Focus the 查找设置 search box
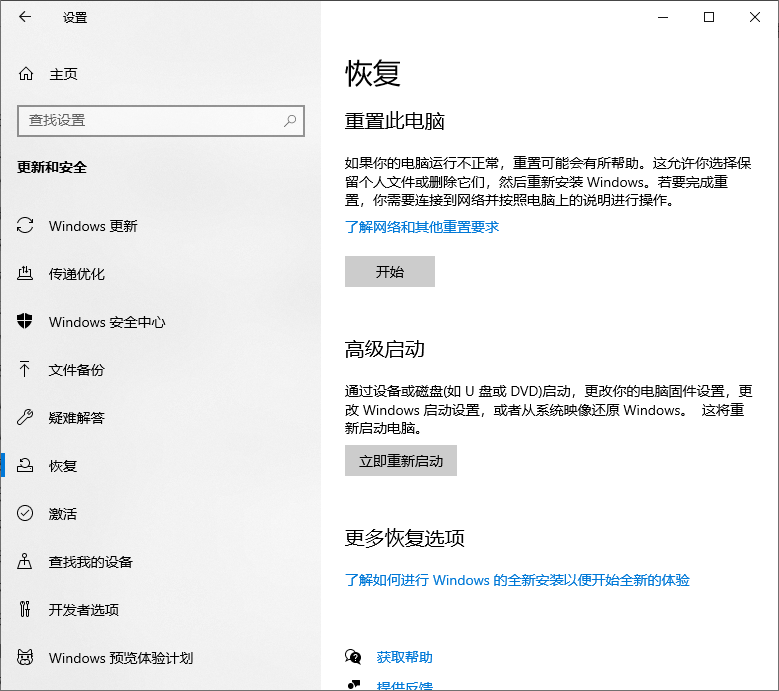This screenshot has width=779, height=691. [161, 120]
